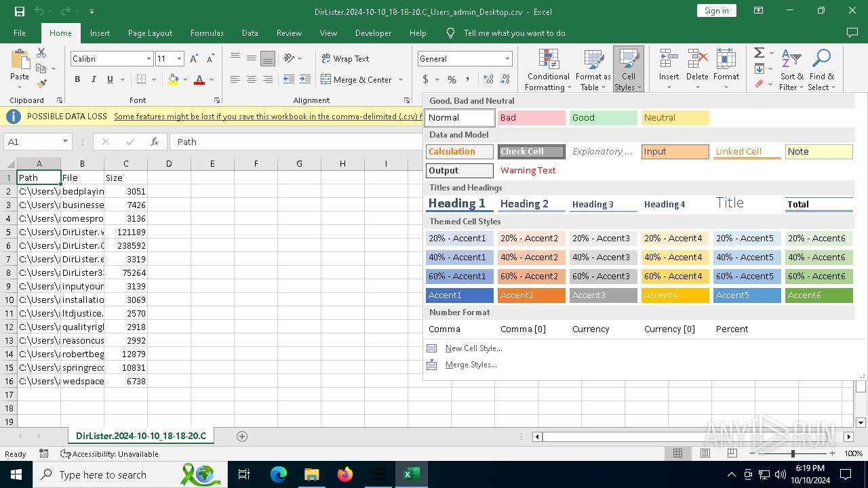
Task: Open Microsoft Edge from taskbar
Action: [x=279, y=474]
